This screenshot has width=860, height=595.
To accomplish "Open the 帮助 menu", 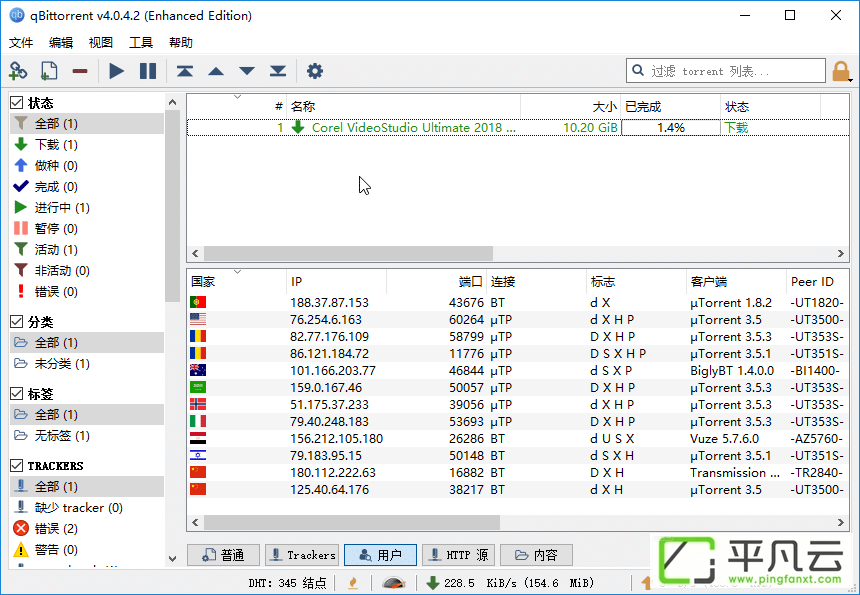I will click(181, 43).
